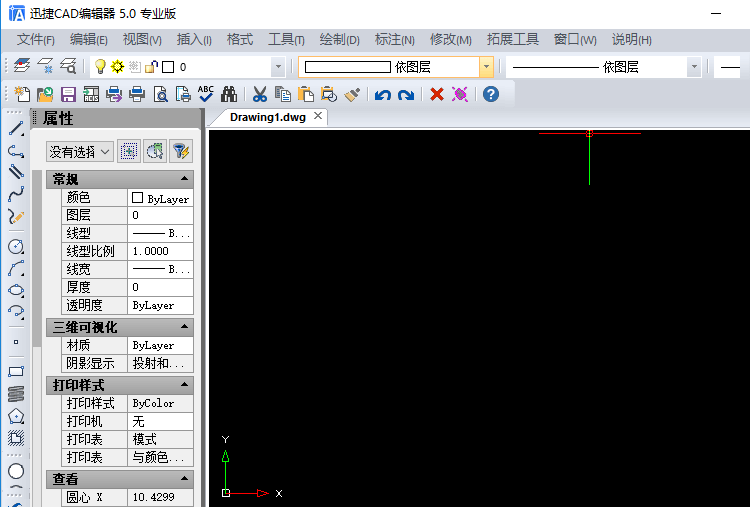Click the 线型比例 value field 1.0000

click(x=160, y=251)
